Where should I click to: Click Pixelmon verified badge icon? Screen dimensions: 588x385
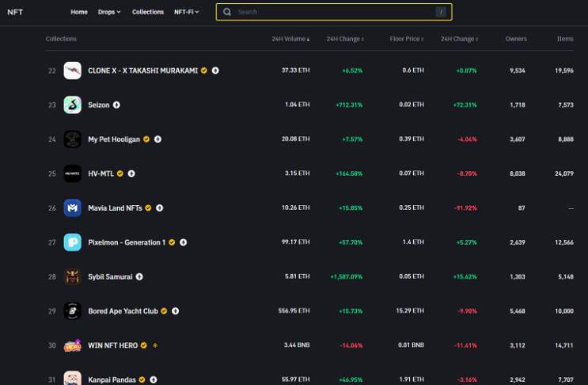172,242
